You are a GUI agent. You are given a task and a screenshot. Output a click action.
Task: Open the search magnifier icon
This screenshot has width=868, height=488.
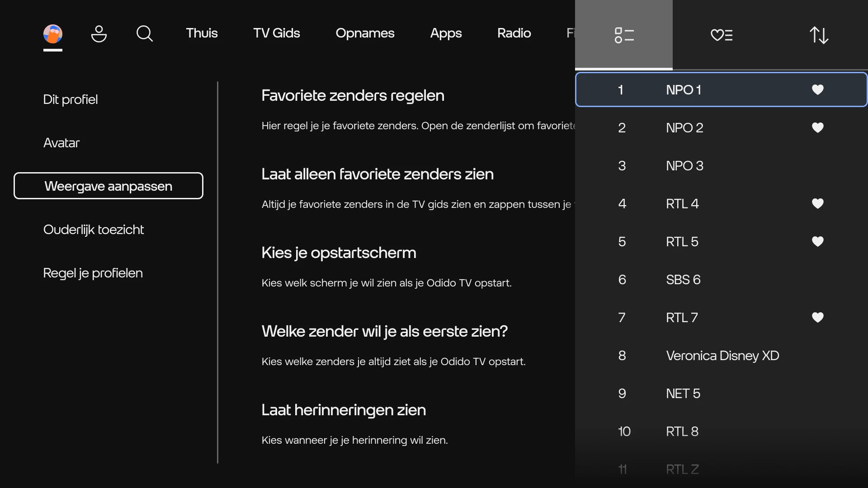coord(145,33)
